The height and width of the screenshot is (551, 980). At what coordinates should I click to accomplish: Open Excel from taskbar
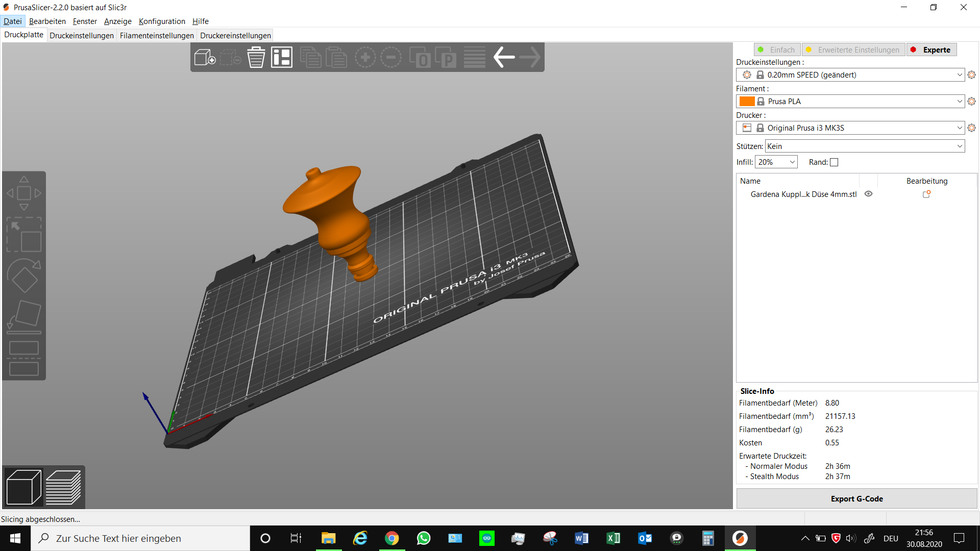pos(613,538)
